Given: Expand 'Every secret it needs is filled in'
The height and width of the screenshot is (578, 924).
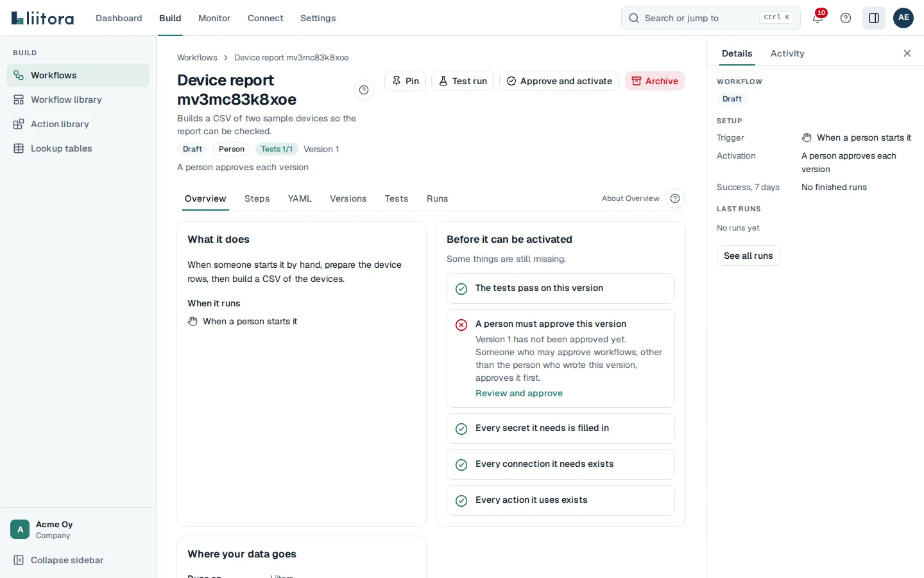Looking at the screenshot, I should click(x=561, y=428).
